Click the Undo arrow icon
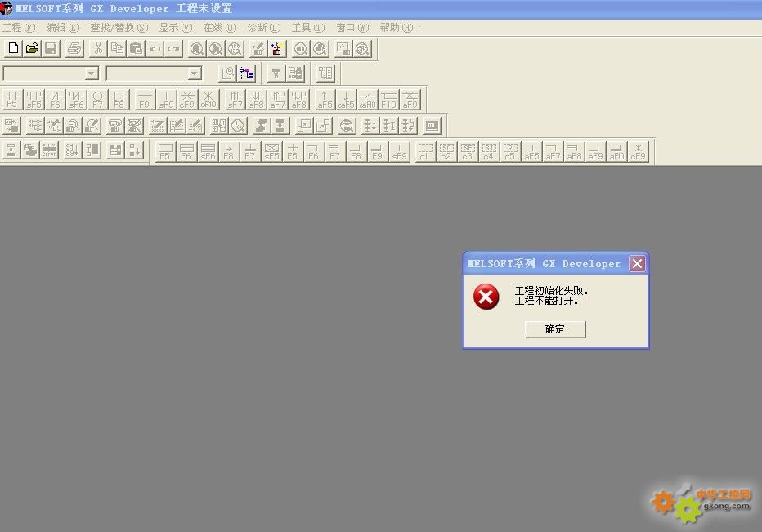762x532 pixels. (x=155, y=48)
